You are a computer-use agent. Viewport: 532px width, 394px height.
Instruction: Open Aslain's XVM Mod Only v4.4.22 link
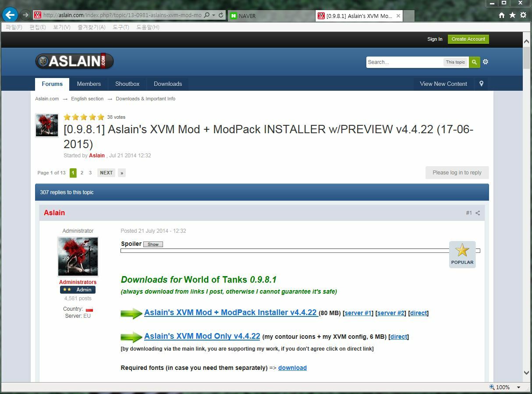[202, 336]
